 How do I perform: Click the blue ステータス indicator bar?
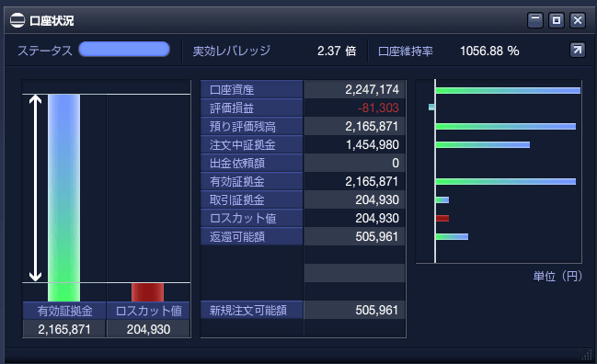pyautogui.click(x=124, y=50)
